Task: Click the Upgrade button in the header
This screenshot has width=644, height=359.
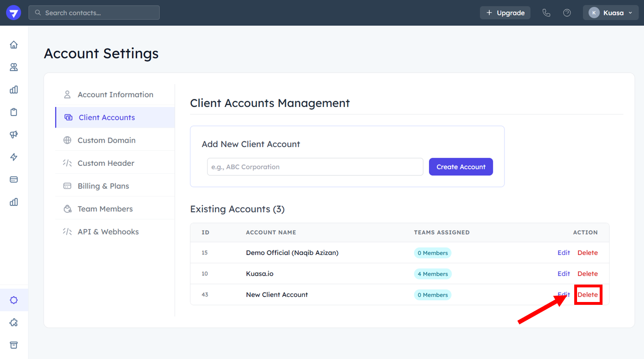Action: 505,13
